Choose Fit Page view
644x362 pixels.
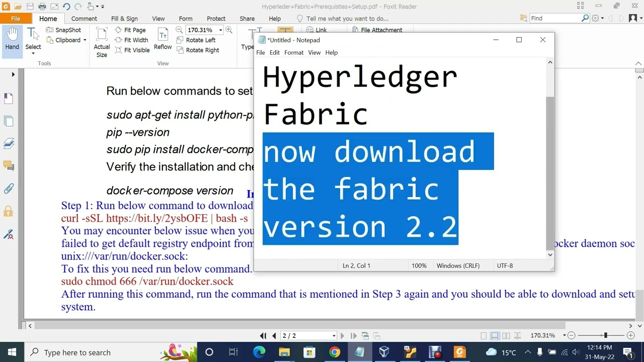coord(130,30)
